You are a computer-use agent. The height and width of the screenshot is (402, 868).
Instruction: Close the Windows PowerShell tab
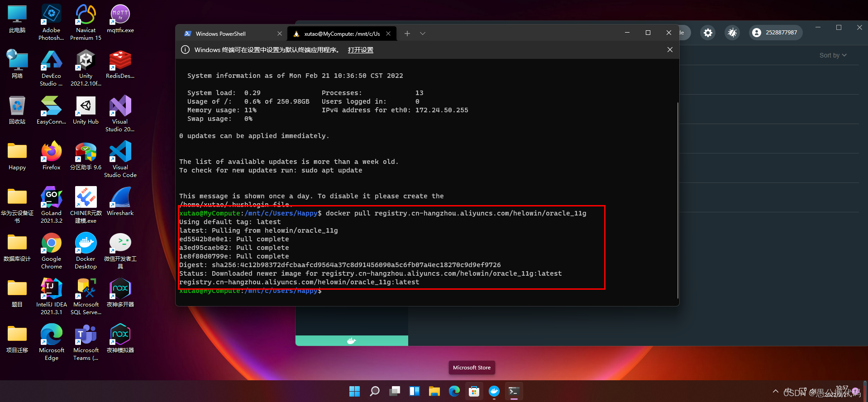point(279,33)
